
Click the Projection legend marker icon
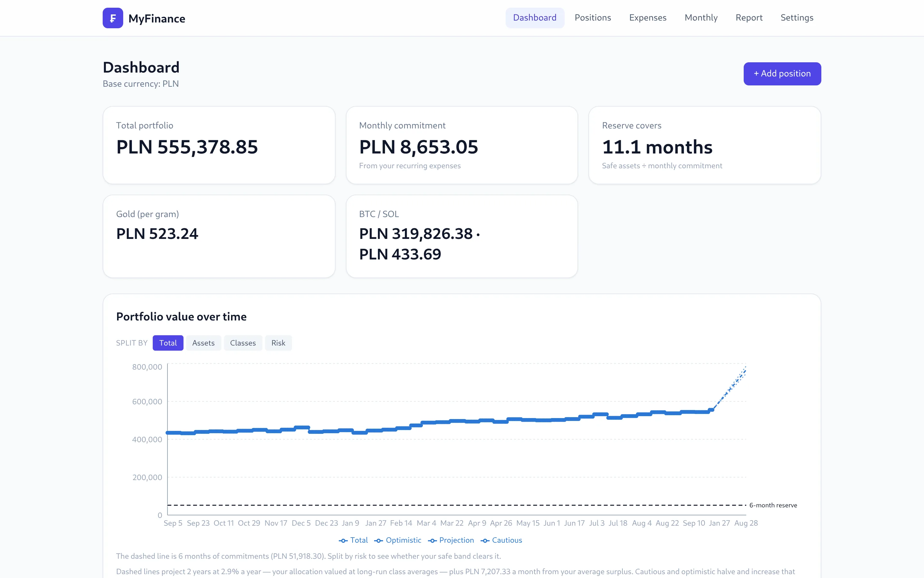point(432,540)
